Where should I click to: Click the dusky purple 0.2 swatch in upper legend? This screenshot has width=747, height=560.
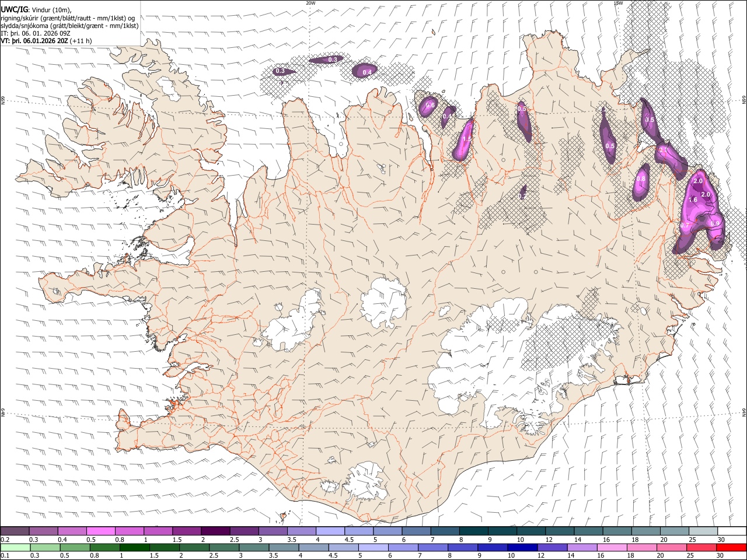15,531
